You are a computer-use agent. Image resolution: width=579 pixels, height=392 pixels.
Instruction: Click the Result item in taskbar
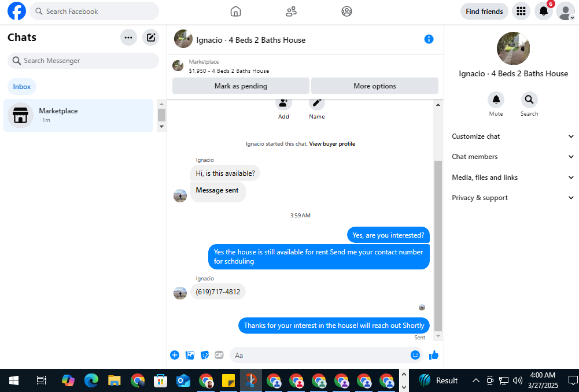(437, 380)
